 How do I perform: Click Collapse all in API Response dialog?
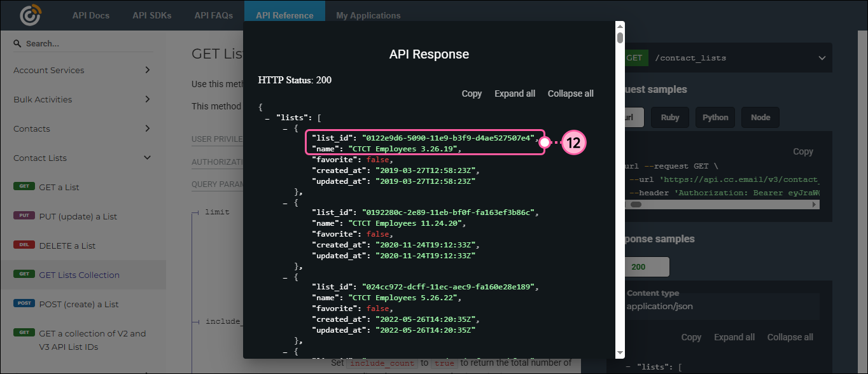click(571, 93)
